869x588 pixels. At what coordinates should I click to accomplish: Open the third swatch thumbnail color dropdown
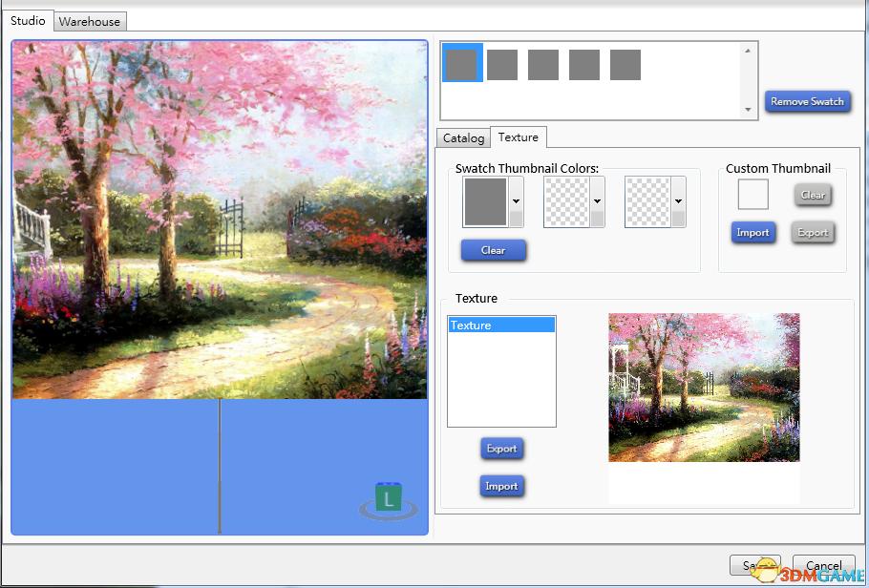coord(678,201)
